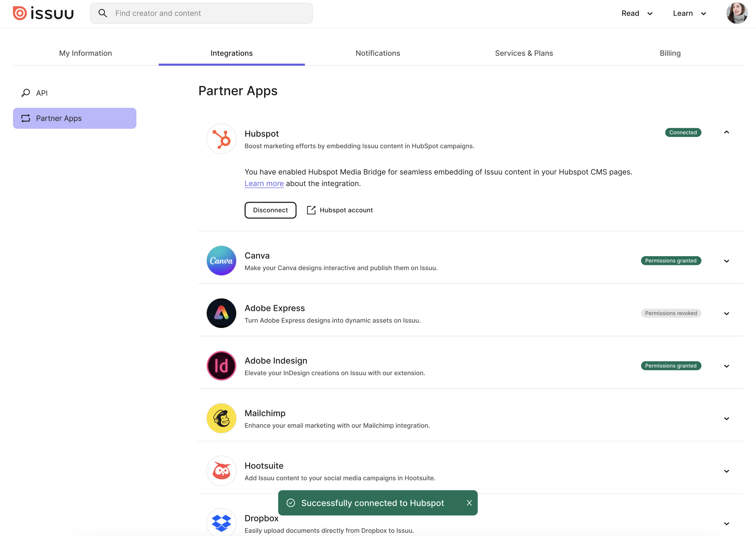Click 'Successfully connected to Hubspot' message
756x536 pixels.
coord(373,503)
